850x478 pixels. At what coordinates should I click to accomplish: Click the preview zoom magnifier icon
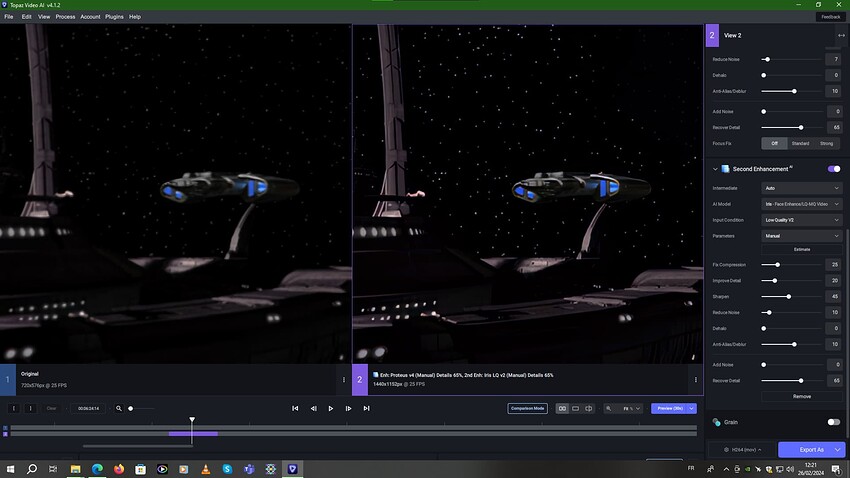click(608, 408)
